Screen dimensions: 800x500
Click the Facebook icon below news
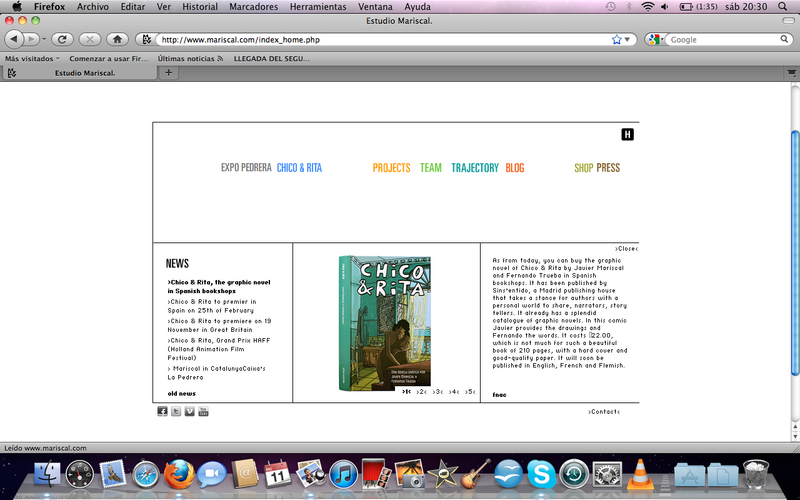click(x=162, y=411)
